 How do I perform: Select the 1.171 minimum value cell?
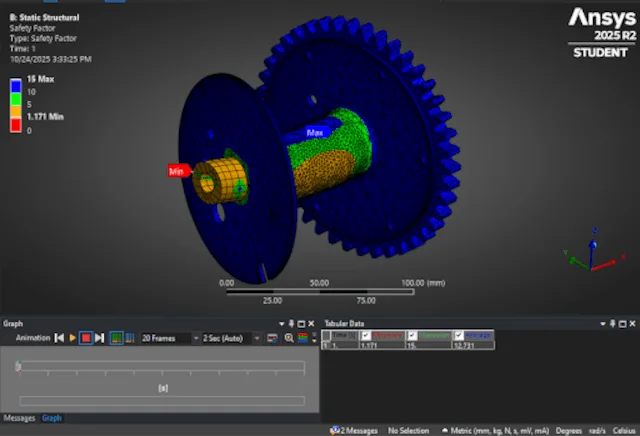pyautogui.click(x=382, y=345)
